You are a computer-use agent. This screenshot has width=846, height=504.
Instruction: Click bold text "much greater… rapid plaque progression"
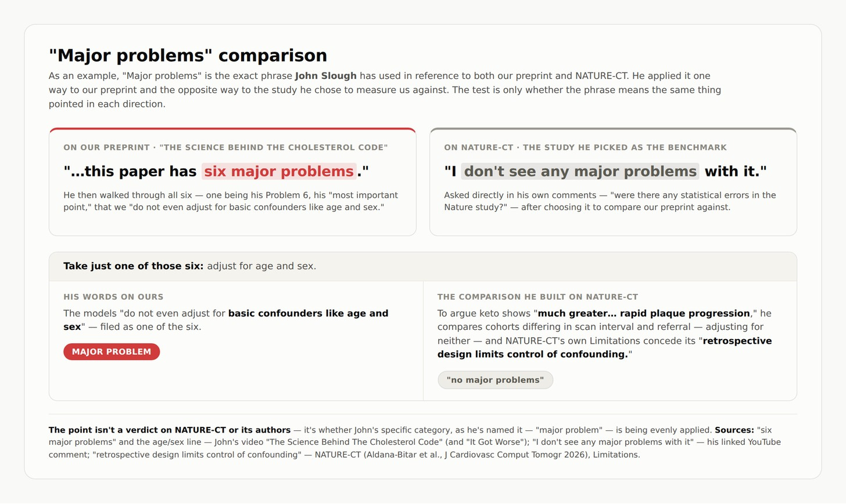[x=644, y=314]
